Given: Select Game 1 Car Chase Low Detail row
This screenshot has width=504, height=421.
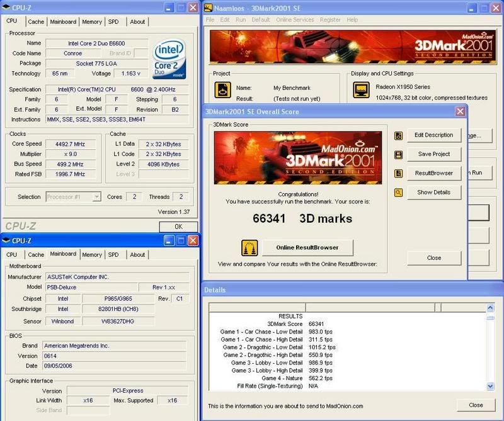Looking at the screenshot, I should pyautogui.click(x=276, y=332).
